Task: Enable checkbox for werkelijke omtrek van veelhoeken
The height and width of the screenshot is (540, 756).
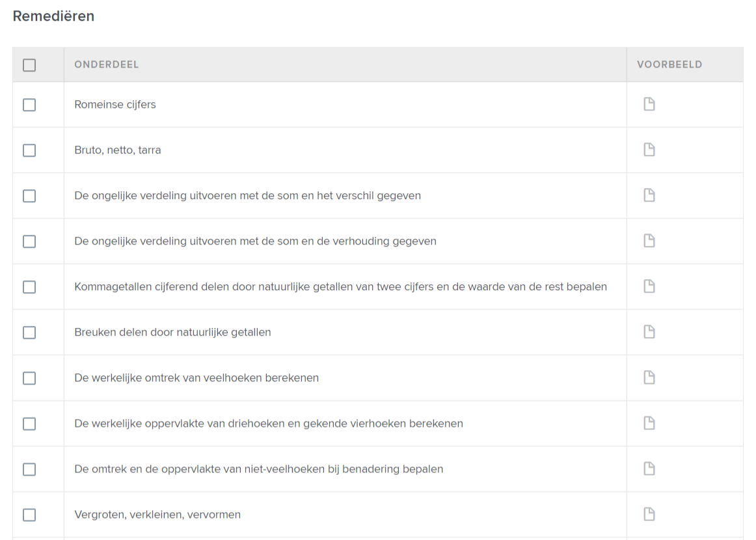Action: point(29,378)
